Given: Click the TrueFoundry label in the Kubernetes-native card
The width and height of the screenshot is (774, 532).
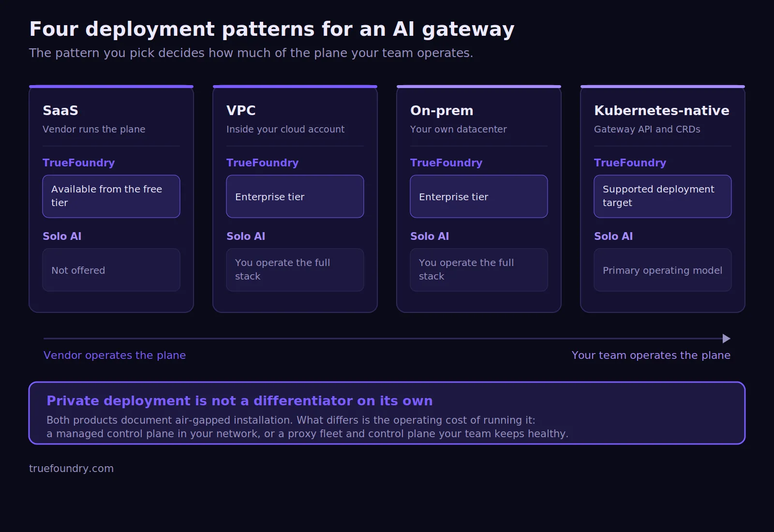Looking at the screenshot, I should [x=630, y=163].
